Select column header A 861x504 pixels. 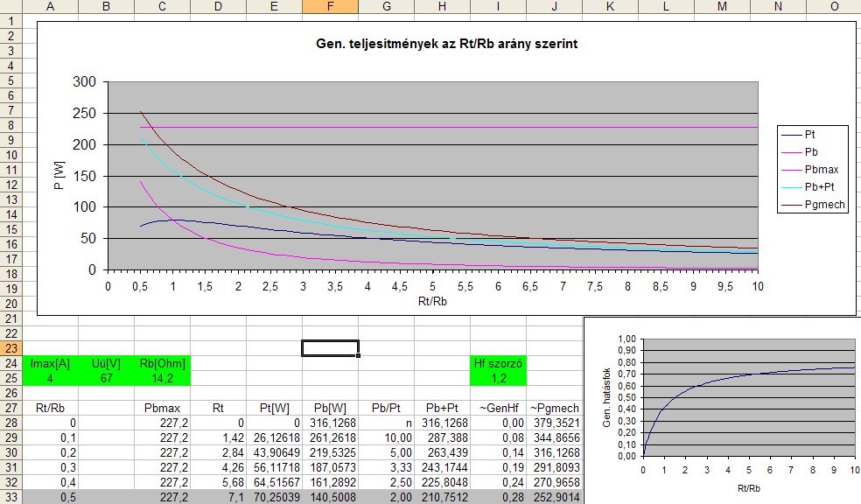tap(51, 7)
